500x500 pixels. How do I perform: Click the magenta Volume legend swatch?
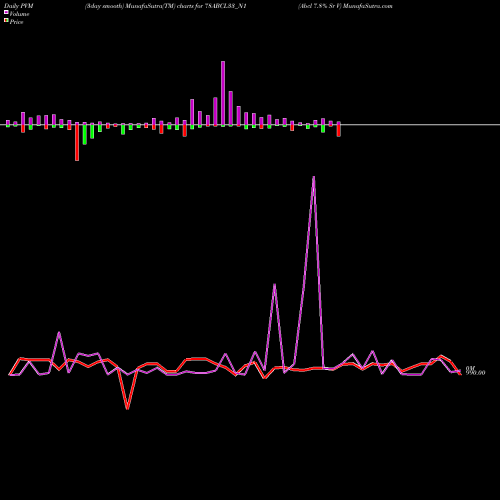6,12
